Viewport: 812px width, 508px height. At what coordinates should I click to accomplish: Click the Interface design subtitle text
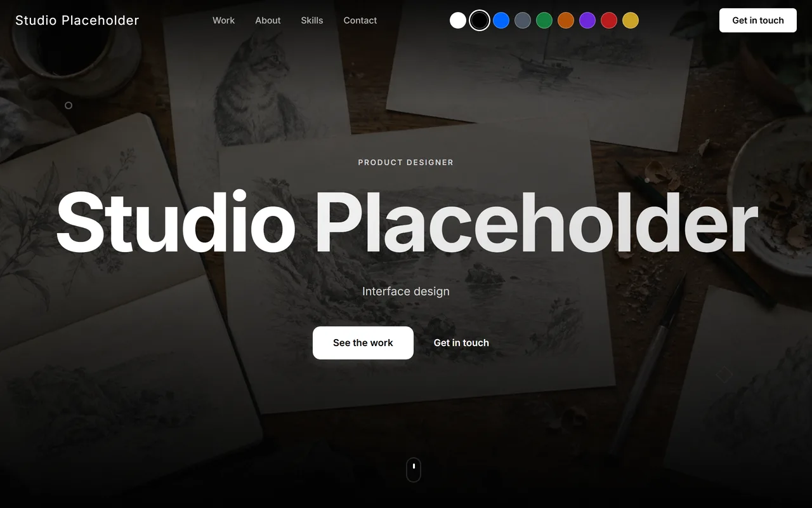coord(406,291)
